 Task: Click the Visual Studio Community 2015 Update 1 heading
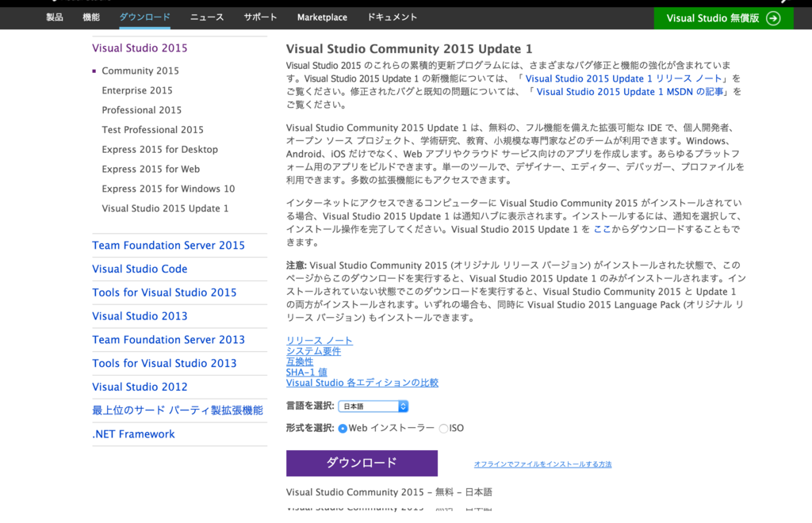tap(409, 48)
